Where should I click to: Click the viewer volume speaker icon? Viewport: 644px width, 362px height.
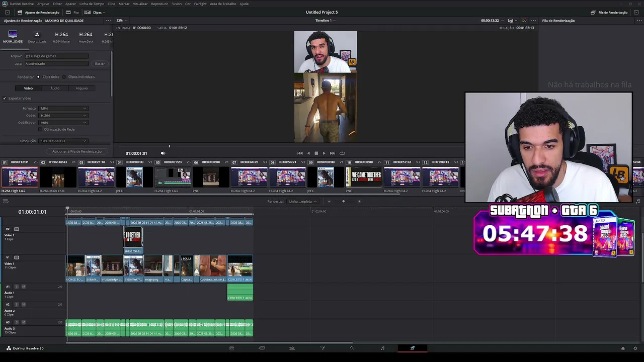click(x=163, y=153)
